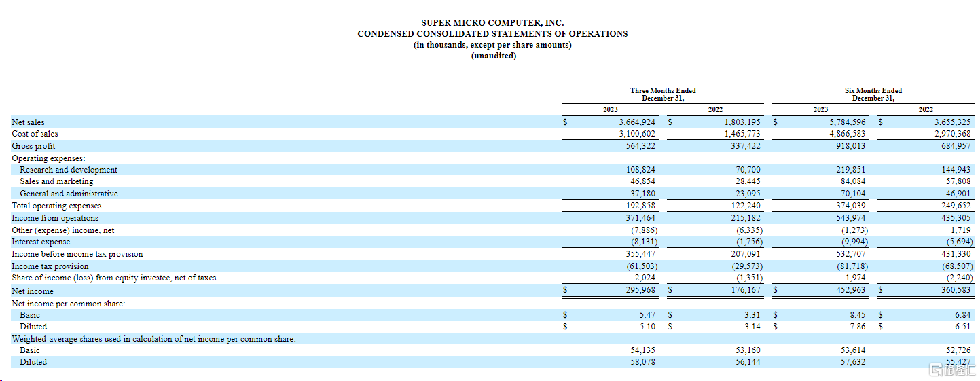
Task: Select diluted EPS value 5.10
Action: pos(648,327)
